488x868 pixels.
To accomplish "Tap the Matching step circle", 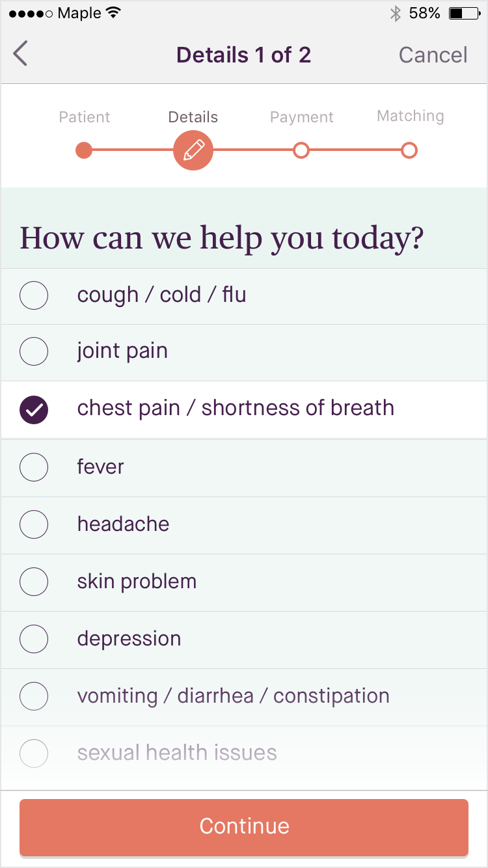I will pyautogui.click(x=409, y=150).
